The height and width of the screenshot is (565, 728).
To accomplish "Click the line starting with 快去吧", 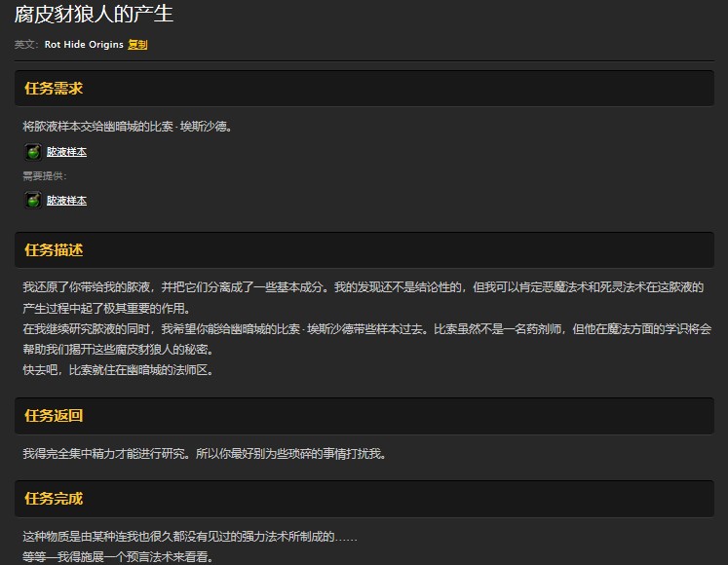I will coord(117,370).
